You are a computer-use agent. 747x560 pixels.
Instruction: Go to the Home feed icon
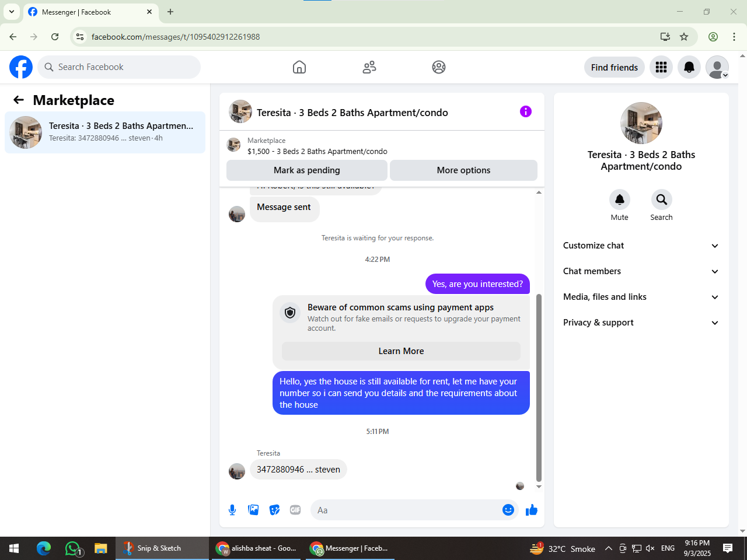(x=299, y=67)
